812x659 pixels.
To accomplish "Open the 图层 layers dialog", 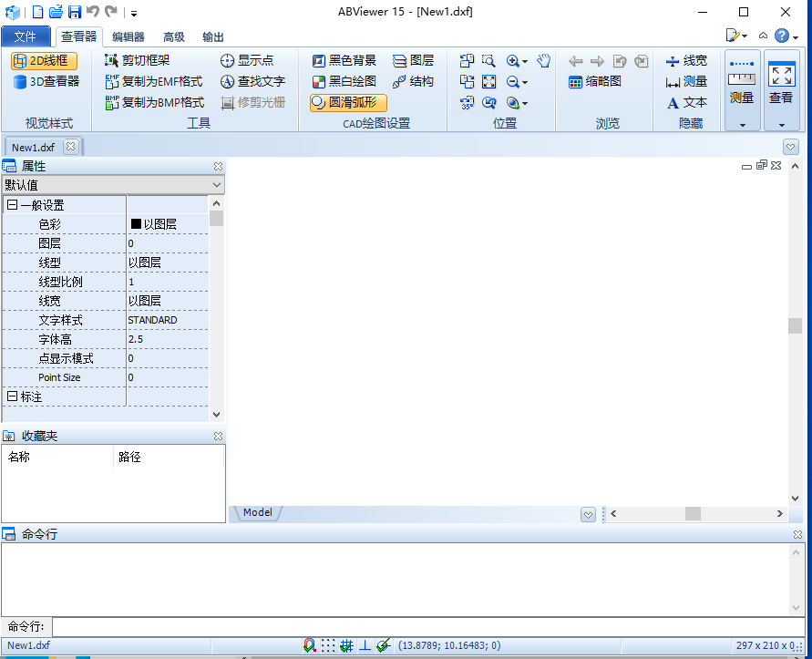I will 413,60.
